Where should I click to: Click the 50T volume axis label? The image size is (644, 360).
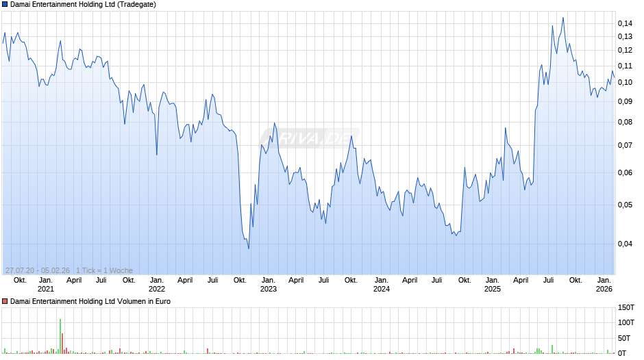(625, 338)
